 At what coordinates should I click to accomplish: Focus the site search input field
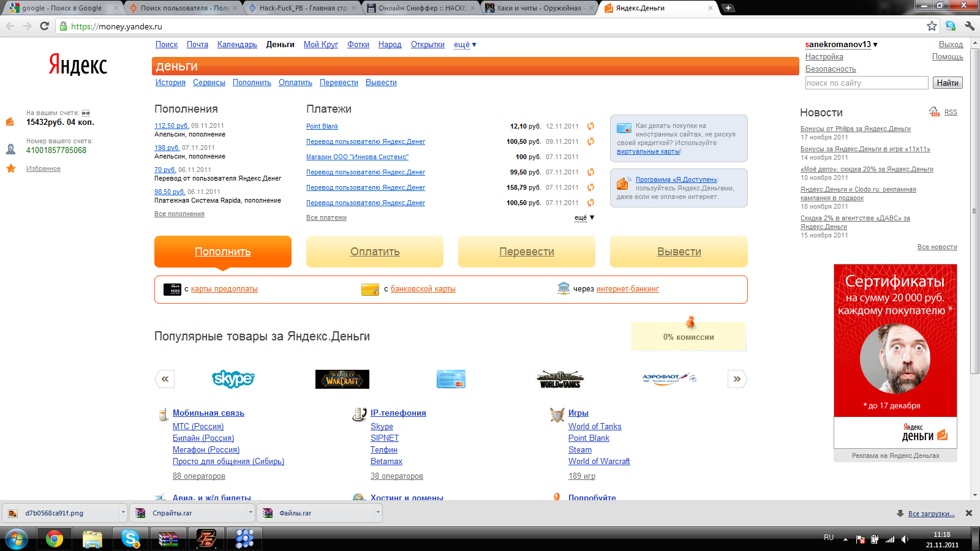(867, 83)
